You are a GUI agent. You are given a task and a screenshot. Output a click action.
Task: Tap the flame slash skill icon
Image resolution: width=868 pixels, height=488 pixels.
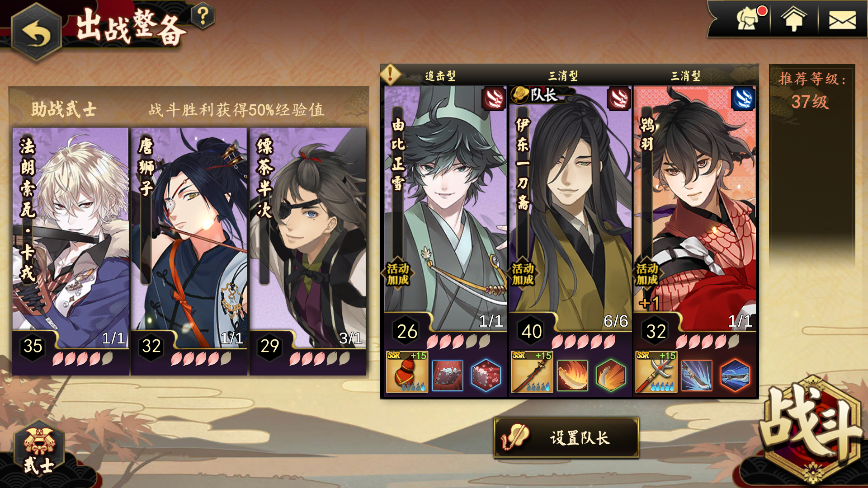572,375
